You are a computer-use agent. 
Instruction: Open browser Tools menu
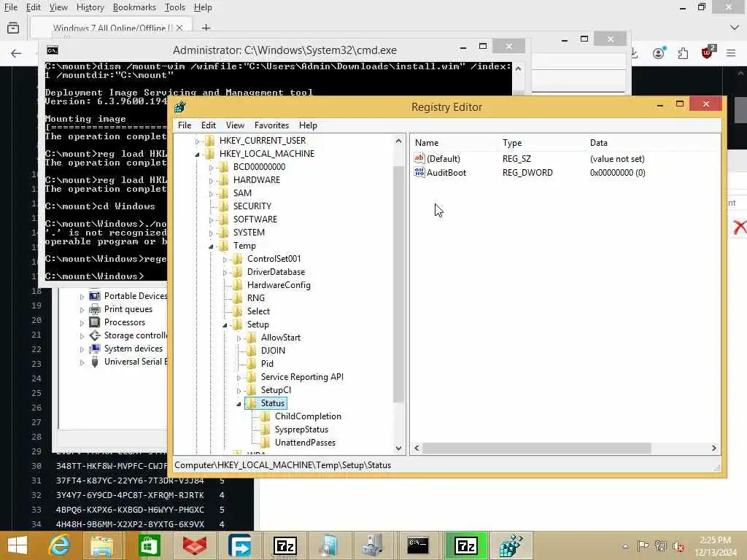click(175, 7)
